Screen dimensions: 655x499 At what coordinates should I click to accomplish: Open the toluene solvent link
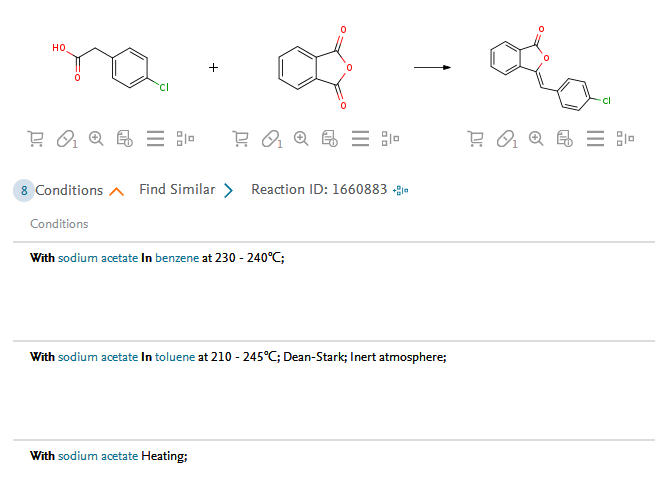(176, 356)
